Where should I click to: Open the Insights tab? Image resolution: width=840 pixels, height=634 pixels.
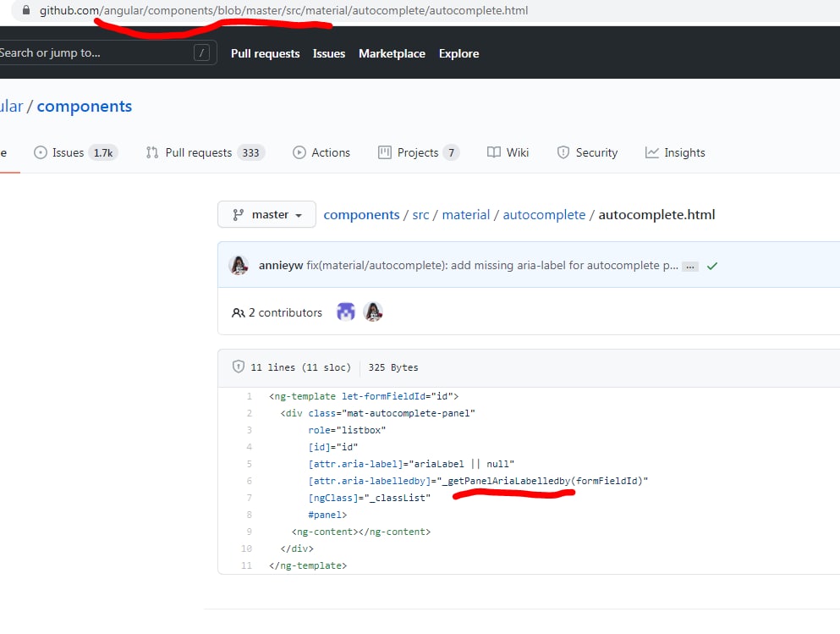click(x=675, y=152)
